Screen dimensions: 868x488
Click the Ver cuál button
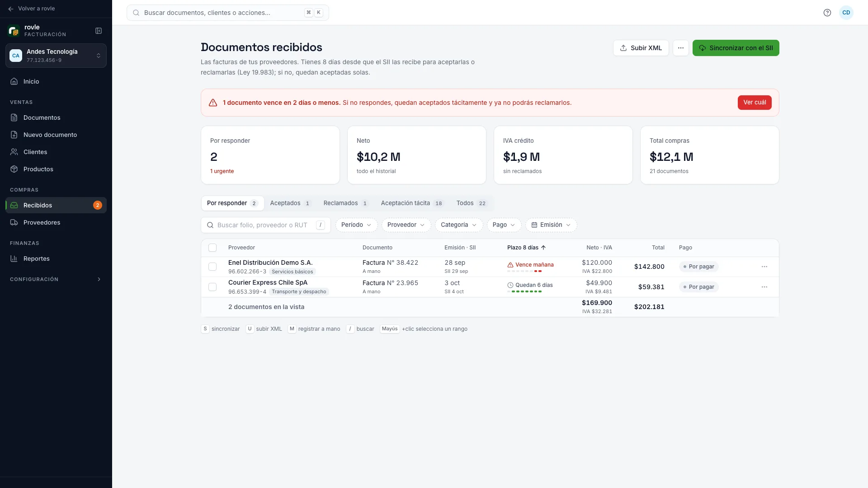755,103
